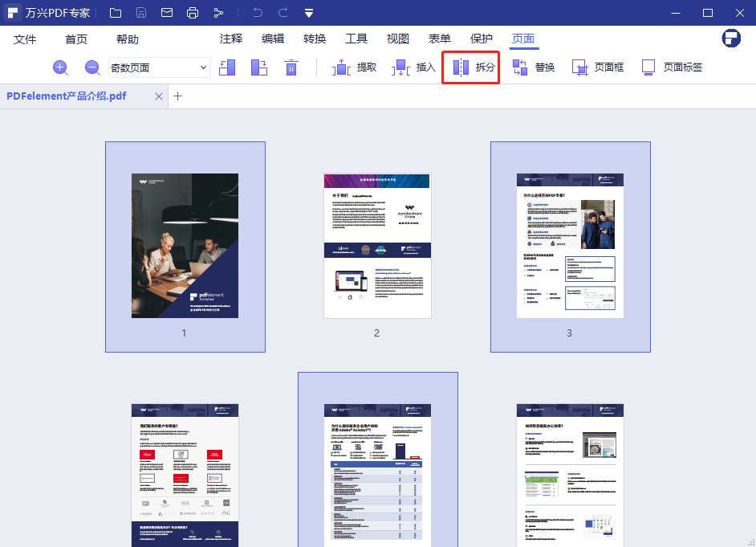Open the 奇数页面 page selection dropdown

coord(159,68)
